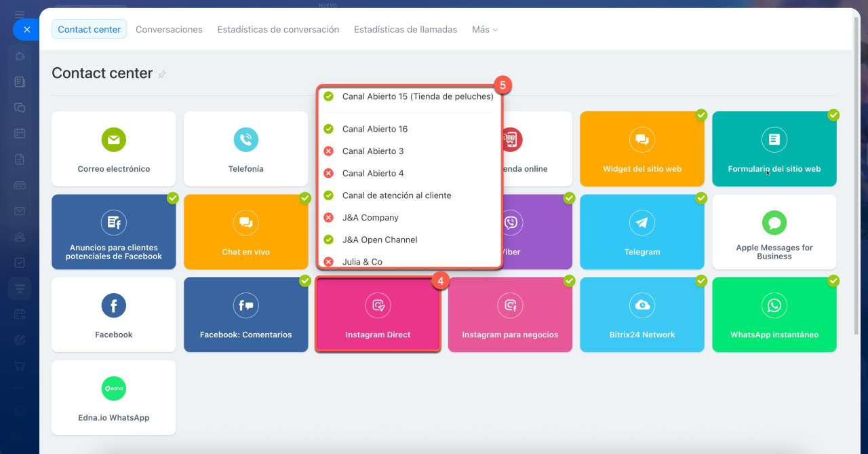
Task: Open the chat bubbles icon in left sidebar
Action: click(x=20, y=108)
